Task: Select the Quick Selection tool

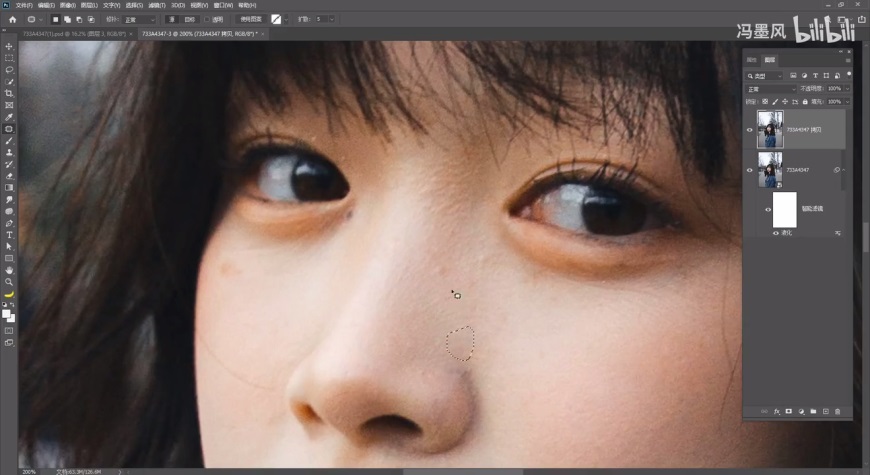Action: (9, 82)
